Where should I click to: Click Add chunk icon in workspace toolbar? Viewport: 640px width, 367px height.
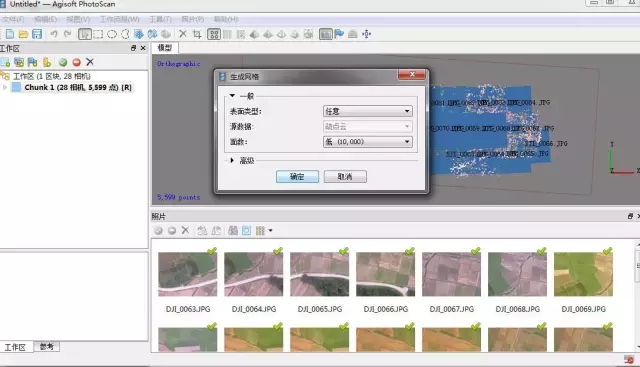5,62
